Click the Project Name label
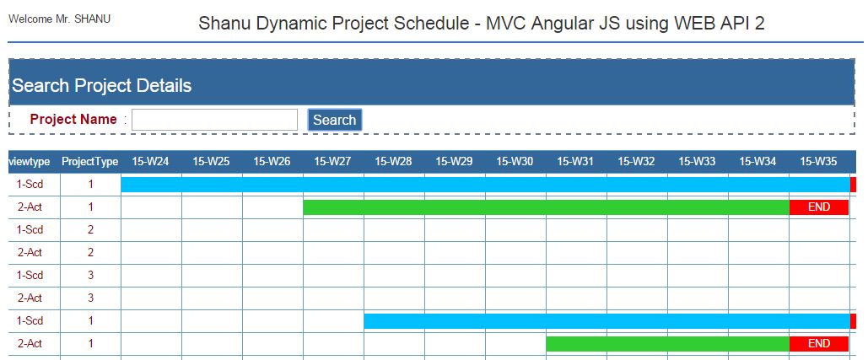This screenshot has width=868, height=360. click(73, 120)
